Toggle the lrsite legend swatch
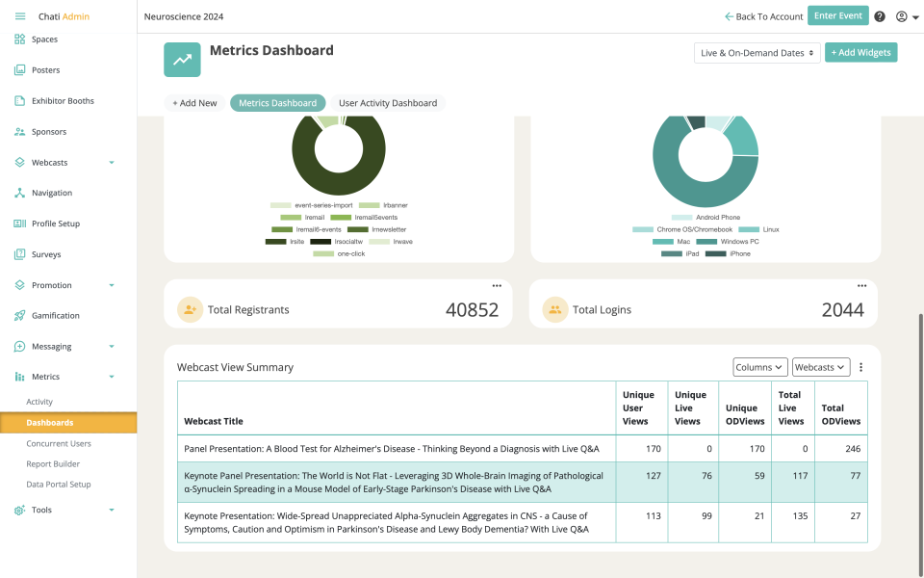 276,242
